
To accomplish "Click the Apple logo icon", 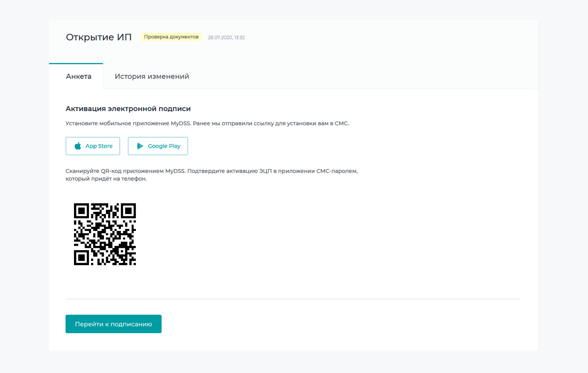I will point(78,146).
